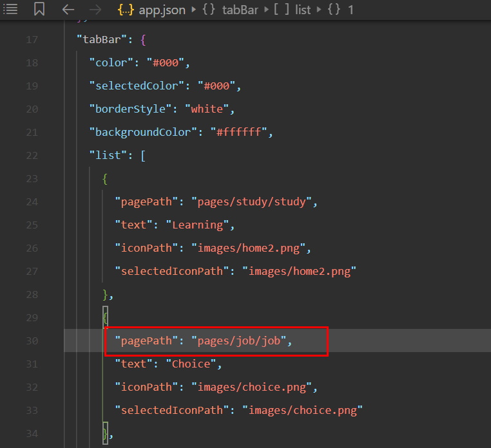
Task: Click the "tabBar" key
Action: tap(102, 40)
